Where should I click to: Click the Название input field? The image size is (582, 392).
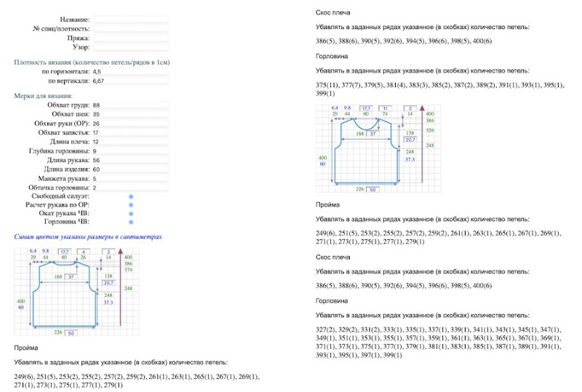point(130,20)
